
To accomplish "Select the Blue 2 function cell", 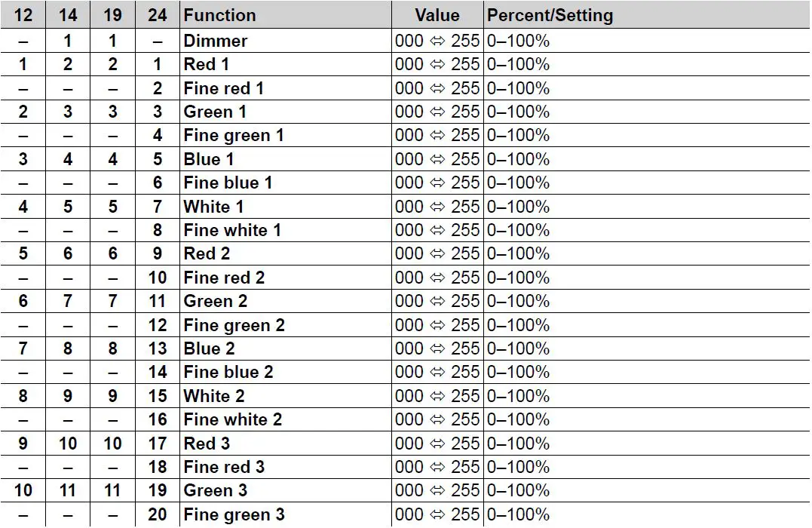I will 209,348.
